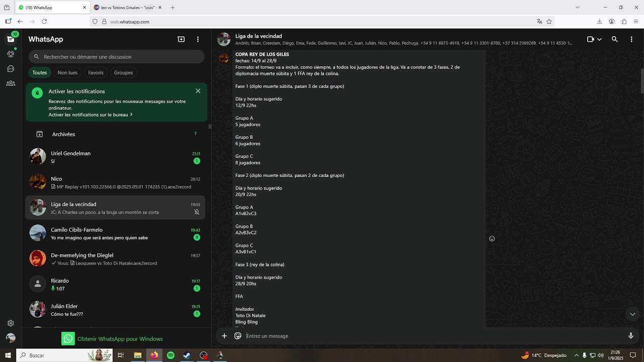Open profile avatar in sidebar
Screen dimensions: 644x362
tap(11, 338)
